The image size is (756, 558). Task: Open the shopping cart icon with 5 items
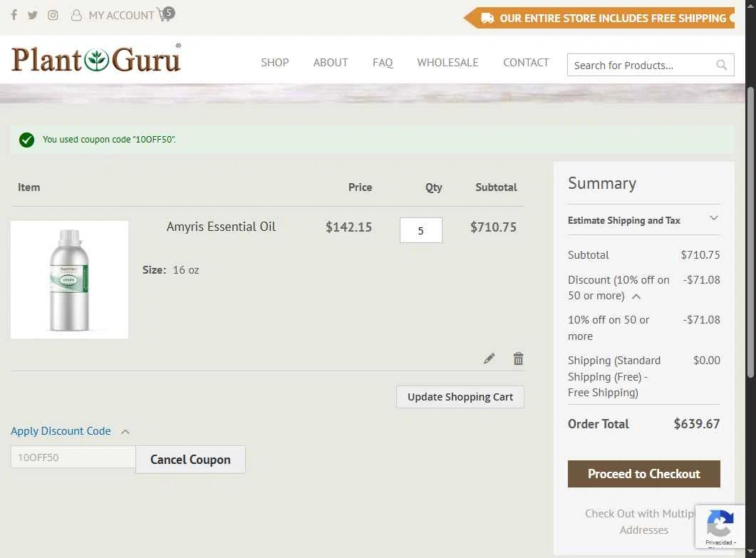166,14
